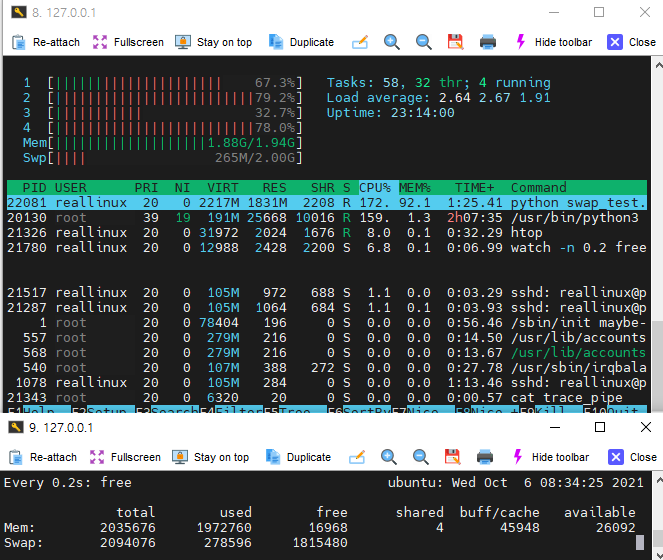Click the Swp usage meter bar in htop
This screenshot has height=560, width=663.
[x=163, y=158]
